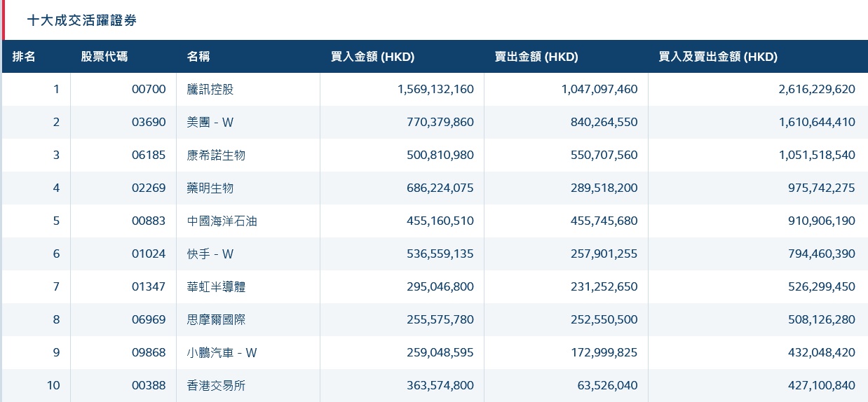Click the 股票代碼 column header
The height and width of the screenshot is (402, 868).
pos(104,57)
